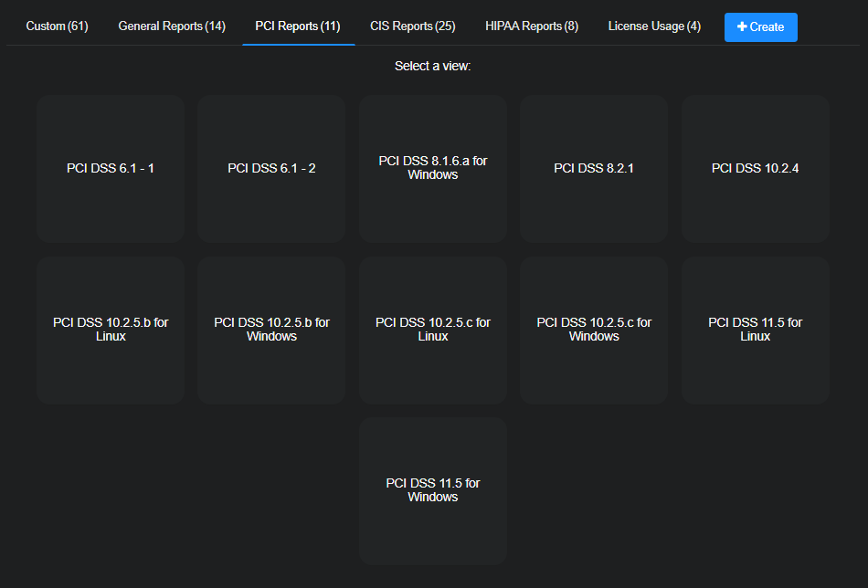Viewport: 868px width, 588px height.
Task: Choose PCI DSS 10.2.5.c for Linux
Action: pos(433,330)
